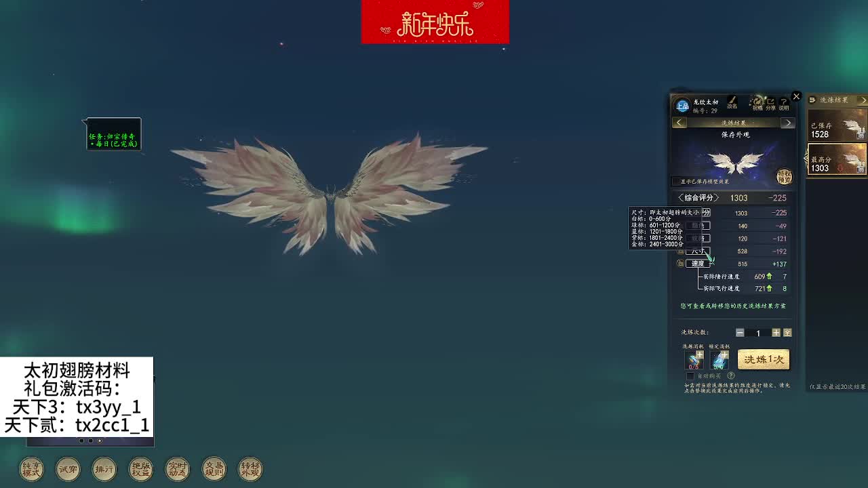The width and height of the screenshot is (868, 488).
Task: Open the 转移外观 round button
Action: pyautogui.click(x=250, y=468)
